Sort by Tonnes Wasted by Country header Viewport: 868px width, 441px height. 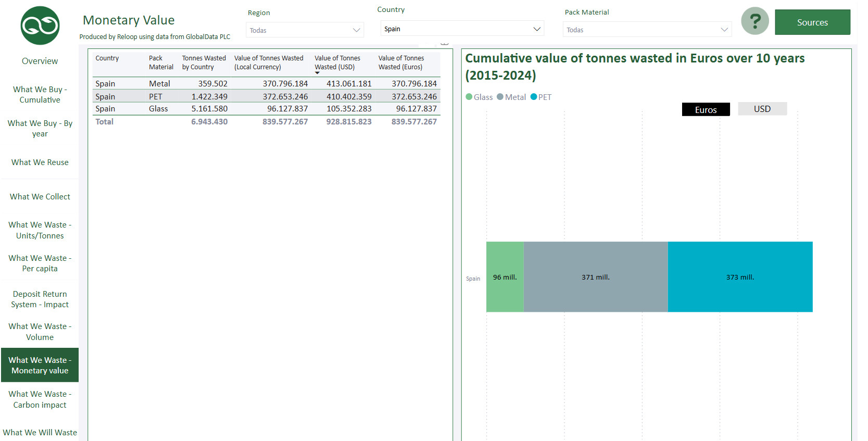tap(204, 62)
